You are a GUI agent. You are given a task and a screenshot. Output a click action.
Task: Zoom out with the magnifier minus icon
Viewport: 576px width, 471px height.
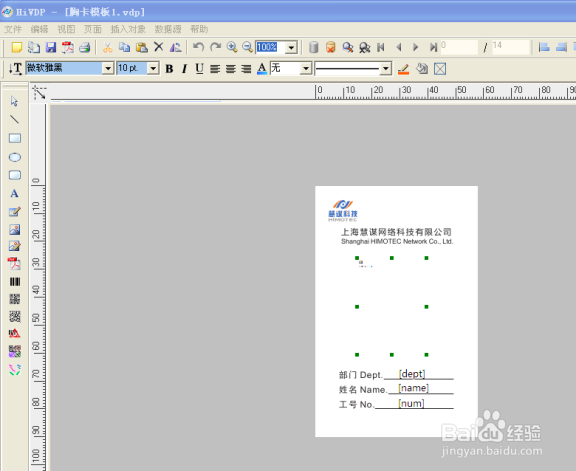248,47
